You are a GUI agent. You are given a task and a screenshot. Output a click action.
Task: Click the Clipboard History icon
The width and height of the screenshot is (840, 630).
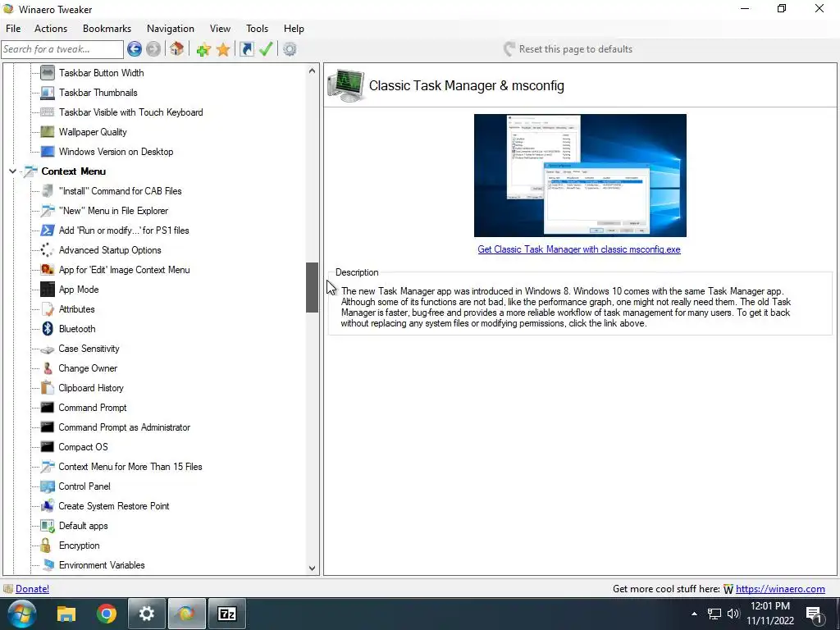47,388
